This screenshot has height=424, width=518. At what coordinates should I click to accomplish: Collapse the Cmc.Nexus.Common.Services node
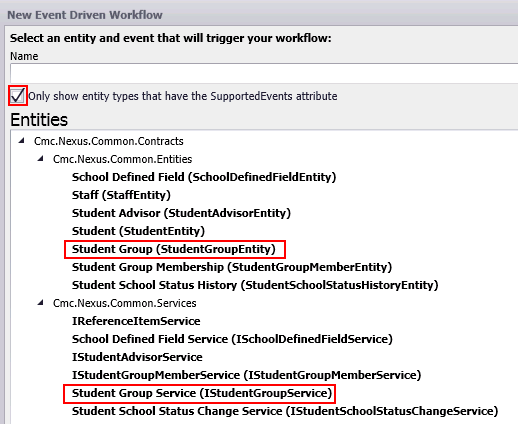tap(41, 303)
